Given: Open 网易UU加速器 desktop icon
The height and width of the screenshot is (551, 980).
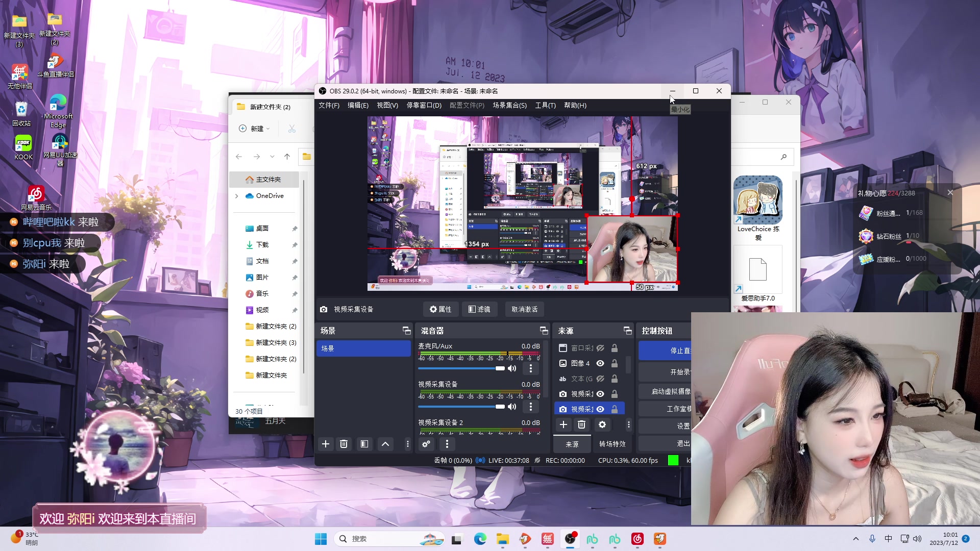Looking at the screenshot, I should (x=60, y=149).
